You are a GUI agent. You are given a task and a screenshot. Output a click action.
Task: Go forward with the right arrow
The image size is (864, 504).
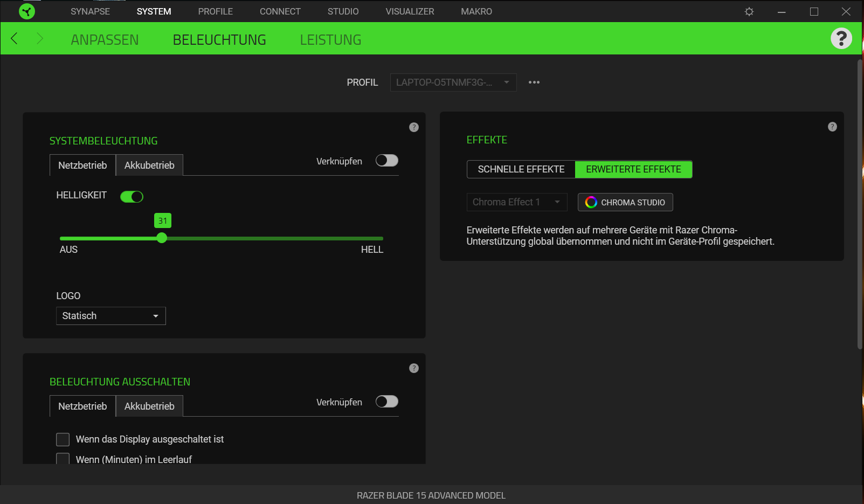[39, 38]
